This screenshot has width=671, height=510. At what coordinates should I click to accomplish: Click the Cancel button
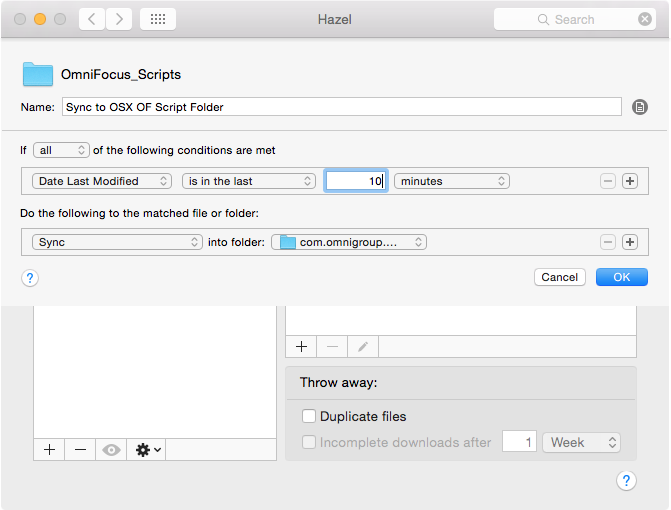pos(560,277)
